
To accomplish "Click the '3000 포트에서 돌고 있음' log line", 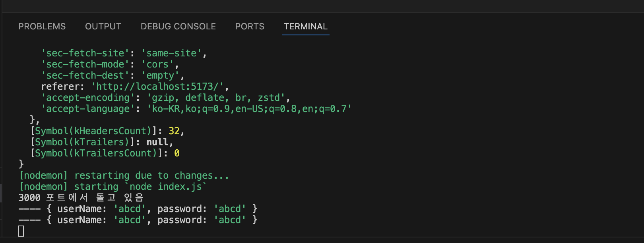I will (x=81, y=198).
